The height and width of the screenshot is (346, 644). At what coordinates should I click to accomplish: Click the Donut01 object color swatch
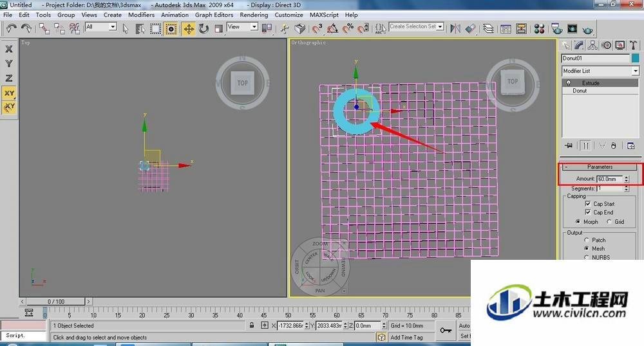tap(636, 59)
